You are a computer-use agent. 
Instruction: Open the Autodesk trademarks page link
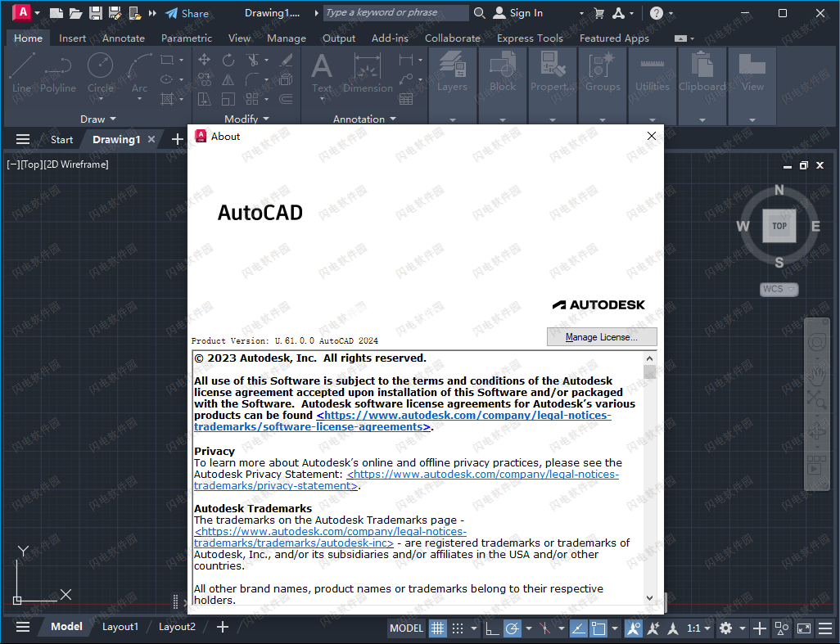(x=331, y=537)
